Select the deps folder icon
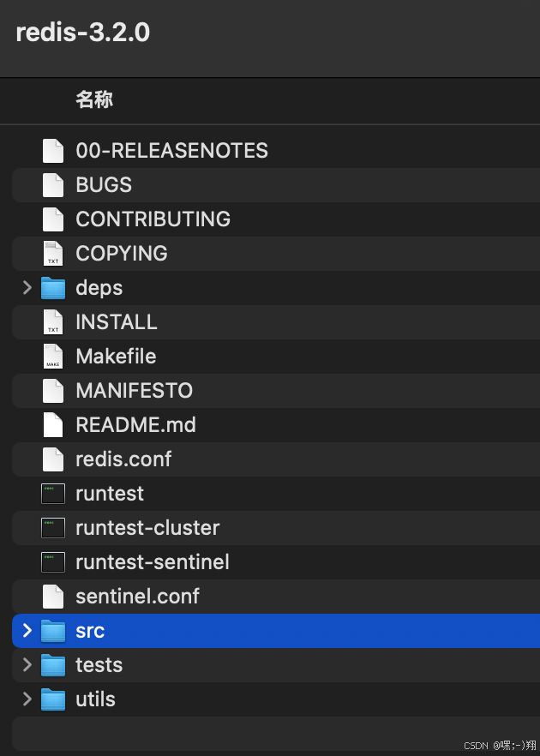 (x=52, y=288)
